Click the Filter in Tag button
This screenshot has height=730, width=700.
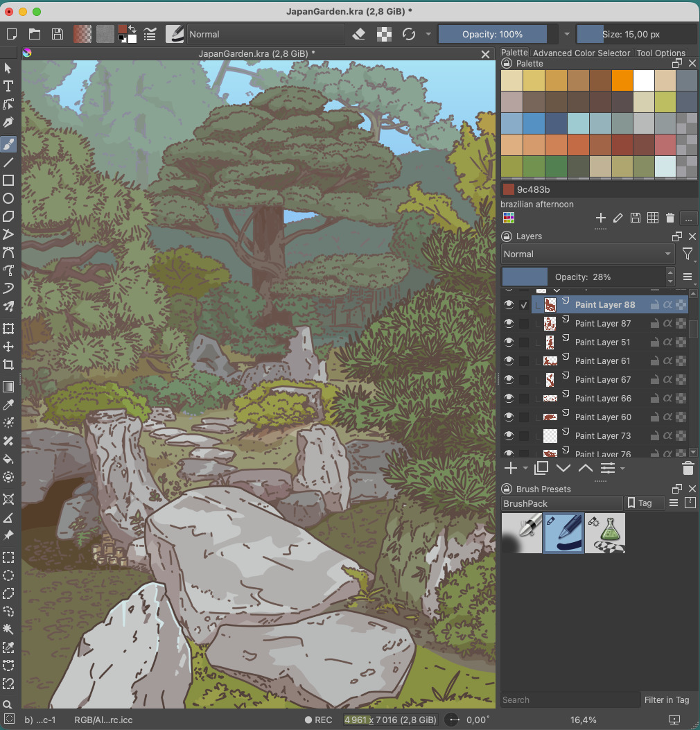(667, 699)
